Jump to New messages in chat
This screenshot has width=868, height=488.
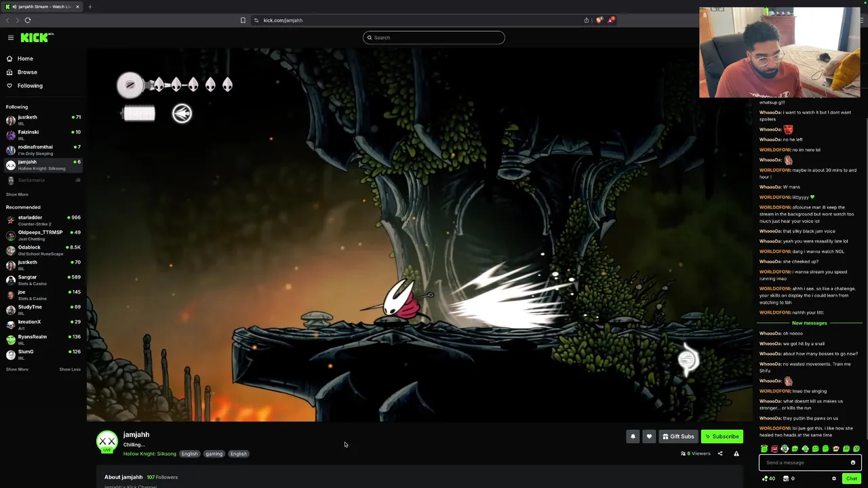(x=810, y=323)
